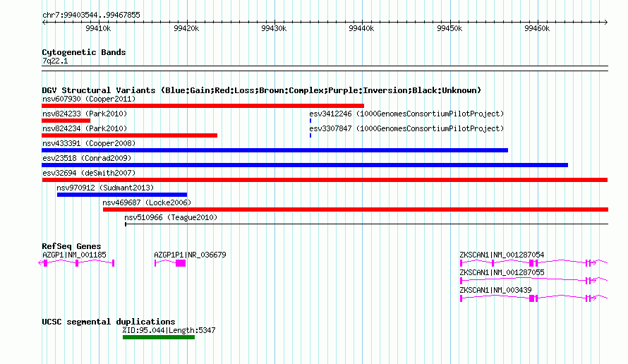Open the nsv469687 (Locke2006) label
The image size is (628, 364).
[147, 202]
